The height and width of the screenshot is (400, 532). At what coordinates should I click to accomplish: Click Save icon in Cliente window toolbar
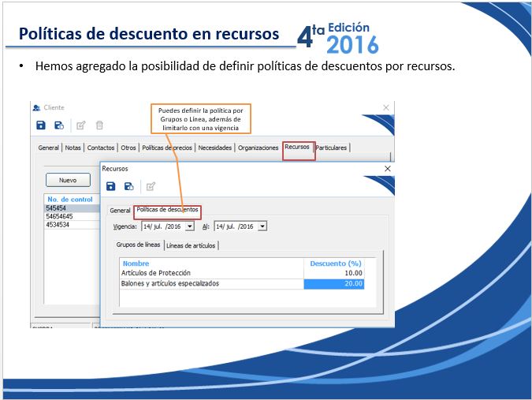(x=41, y=125)
